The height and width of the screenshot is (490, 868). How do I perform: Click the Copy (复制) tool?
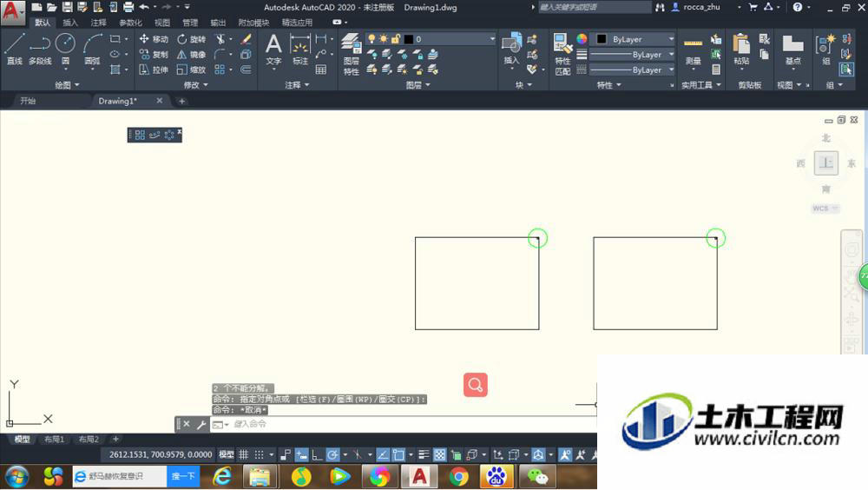154,55
